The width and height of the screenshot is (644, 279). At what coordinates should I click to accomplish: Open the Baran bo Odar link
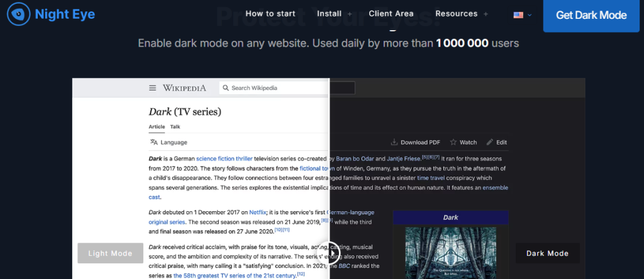(355, 158)
